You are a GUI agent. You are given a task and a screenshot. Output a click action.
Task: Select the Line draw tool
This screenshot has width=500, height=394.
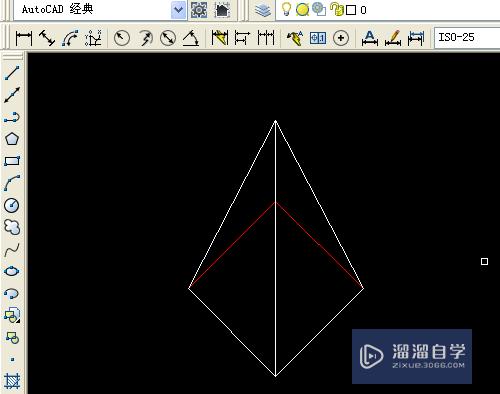pyautogui.click(x=12, y=73)
